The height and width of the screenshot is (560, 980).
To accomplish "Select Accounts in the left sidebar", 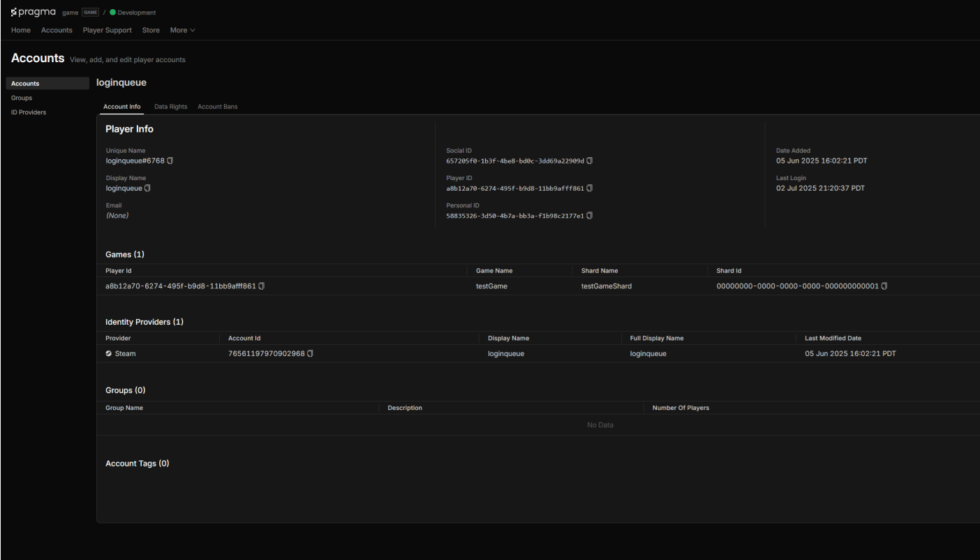I will [x=25, y=83].
